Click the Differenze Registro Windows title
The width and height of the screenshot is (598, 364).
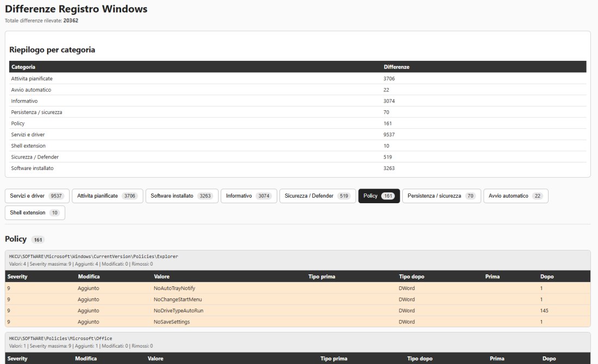click(76, 9)
